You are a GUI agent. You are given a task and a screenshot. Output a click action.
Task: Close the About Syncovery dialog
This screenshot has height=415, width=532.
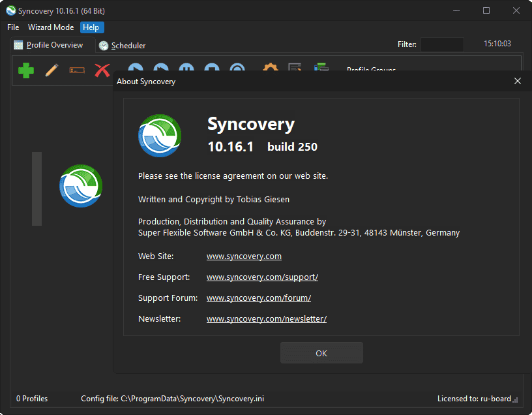coord(518,81)
